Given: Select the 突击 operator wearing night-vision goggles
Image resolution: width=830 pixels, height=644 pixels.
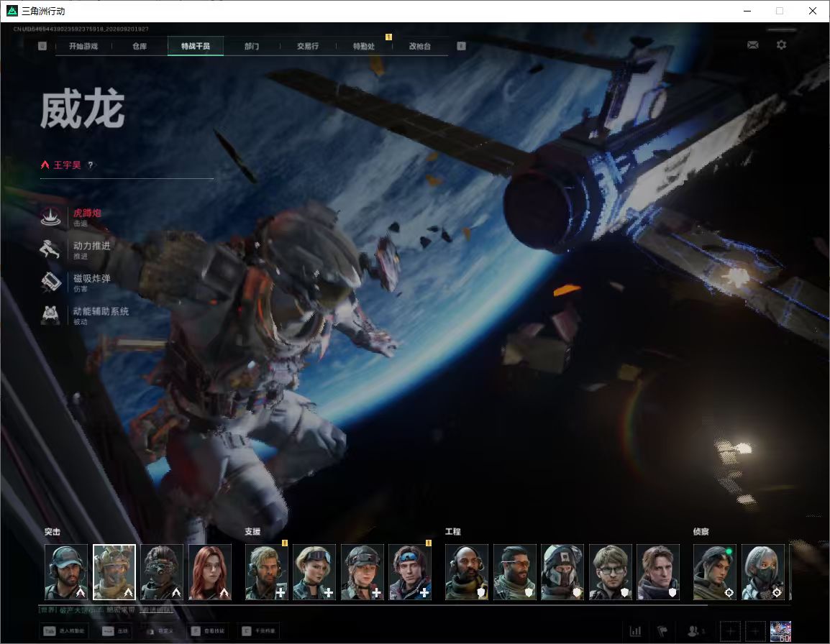Looking at the screenshot, I should click(162, 572).
